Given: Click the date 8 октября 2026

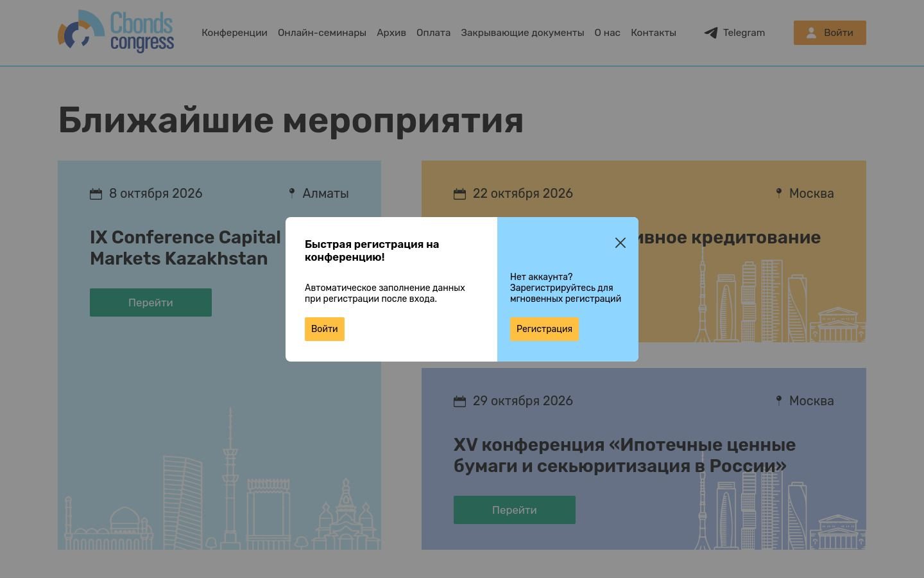Looking at the screenshot, I should [156, 193].
